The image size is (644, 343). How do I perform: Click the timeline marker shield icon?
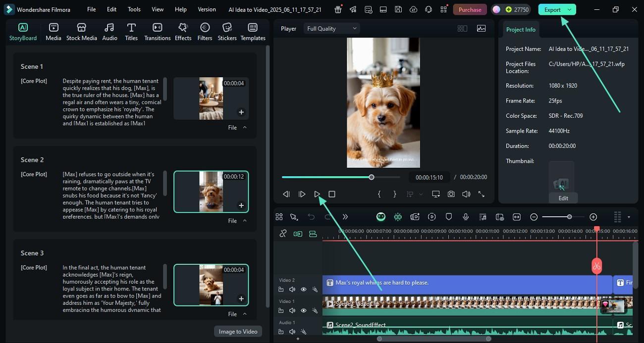coord(449,217)
